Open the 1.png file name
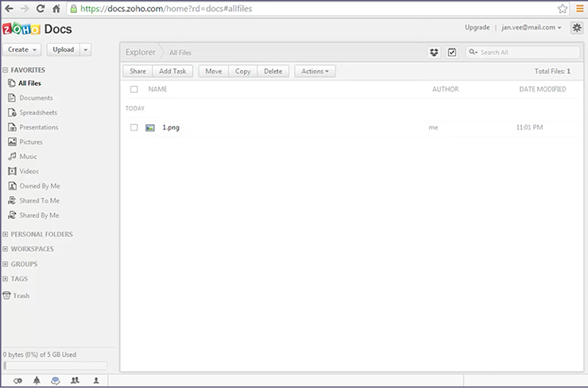The width and height of the screenshot is (588, 388). coord(171,127)
